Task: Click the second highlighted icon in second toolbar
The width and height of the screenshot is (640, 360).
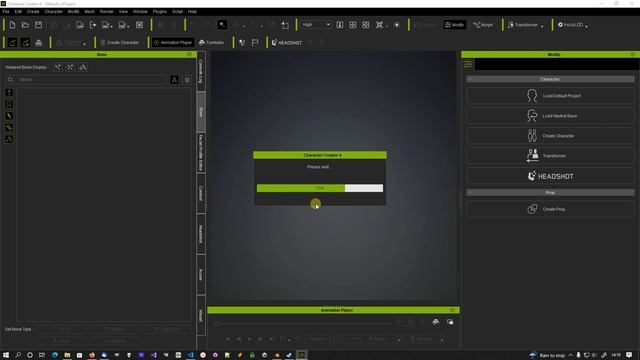Action: pyautogui.click(x=25, y=42)
